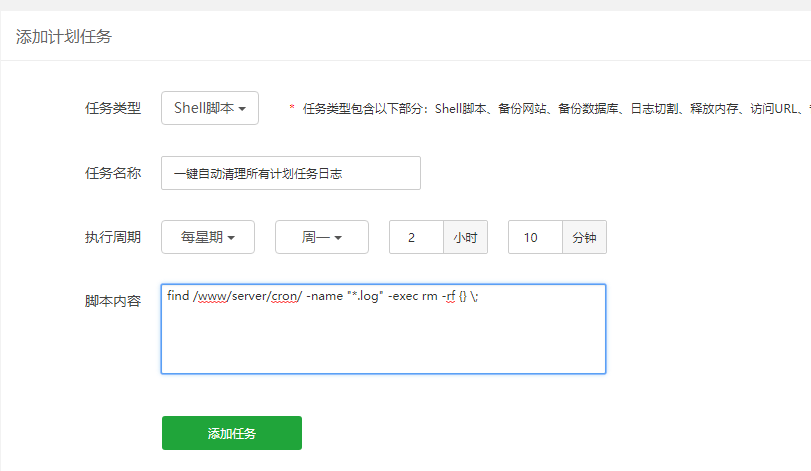Click the 分钟 unit label
Viewport: 811px width, 471px height.
tap(584, 237)
